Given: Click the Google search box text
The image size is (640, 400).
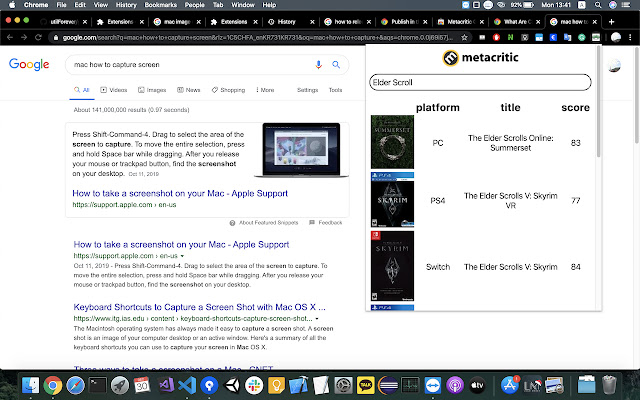Looking at the screenshot, I should coord(117,64).
